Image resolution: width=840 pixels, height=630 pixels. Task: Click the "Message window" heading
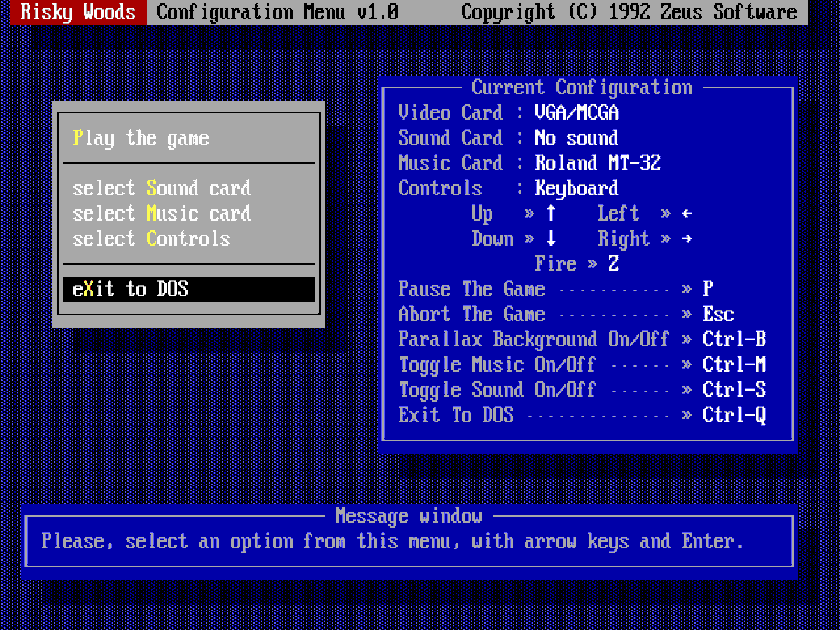(409, 516)
